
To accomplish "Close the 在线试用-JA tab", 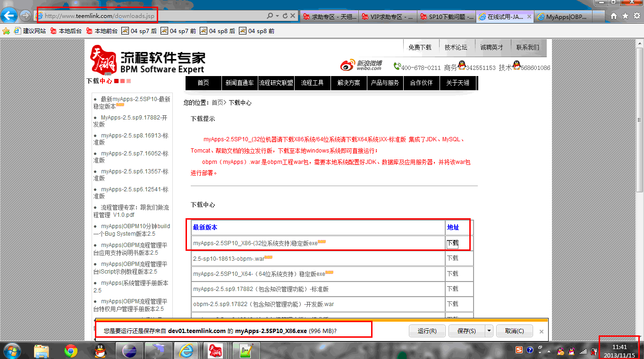I will (529, 17).
